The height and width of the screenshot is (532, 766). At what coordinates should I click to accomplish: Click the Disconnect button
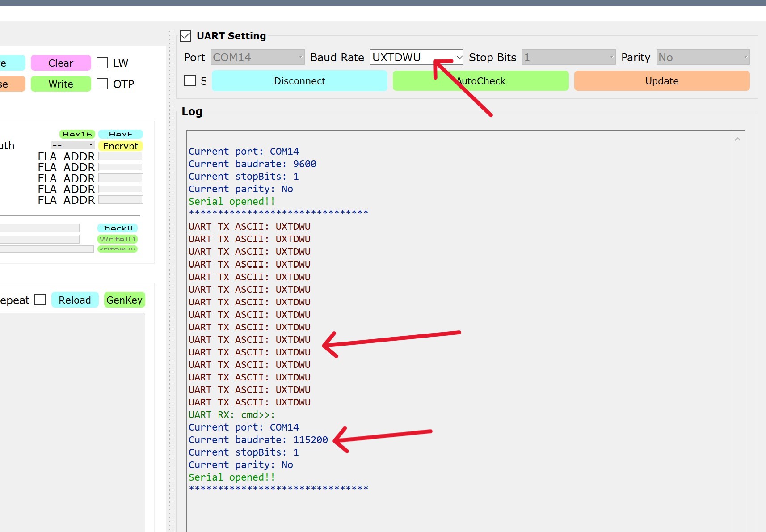[299, 81]
